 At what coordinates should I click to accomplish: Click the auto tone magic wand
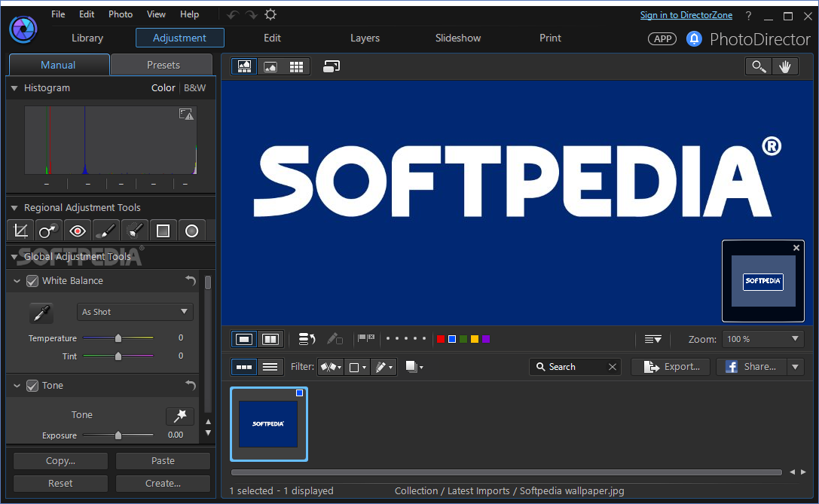coord(179,416)
